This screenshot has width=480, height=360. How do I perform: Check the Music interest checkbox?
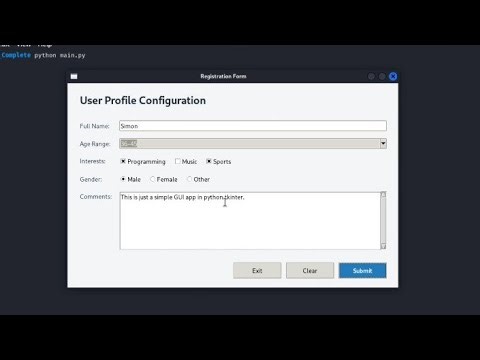(x=178, y=161)
